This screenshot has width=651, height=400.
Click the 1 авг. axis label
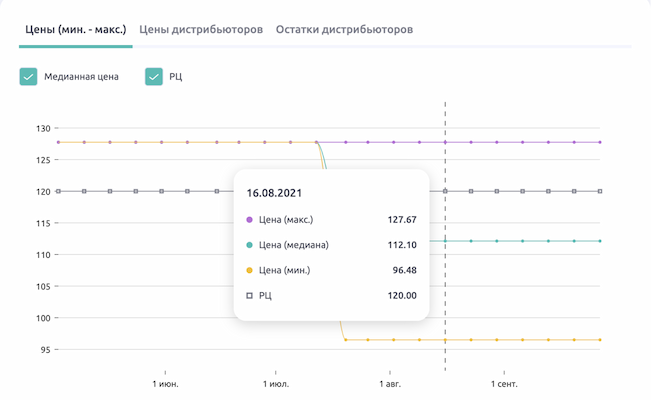click(x=390, y=384)
